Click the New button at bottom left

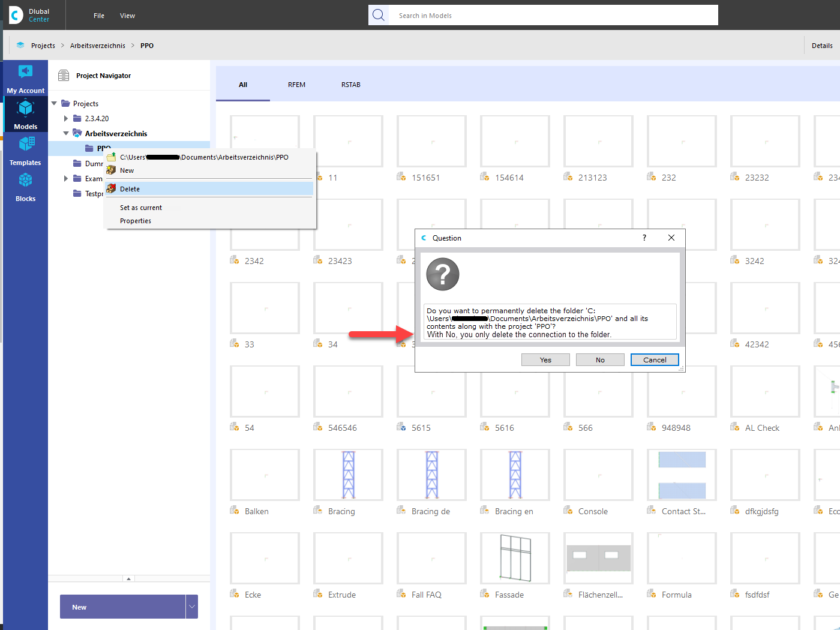(123, 607)
